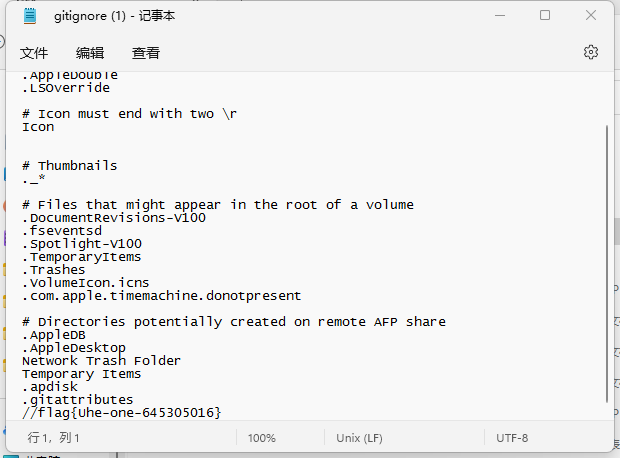Click the vertical scrollbar thumb
This screenshot has width=620, height=458.
[x=607, y=260]
